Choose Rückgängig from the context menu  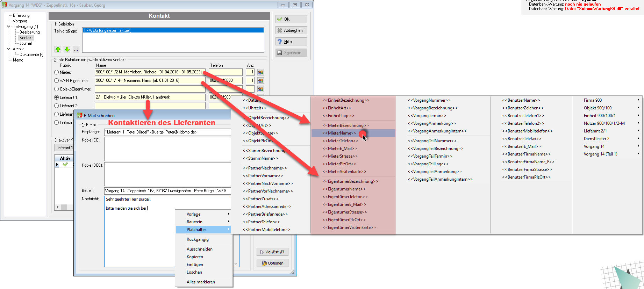(204, 239)
